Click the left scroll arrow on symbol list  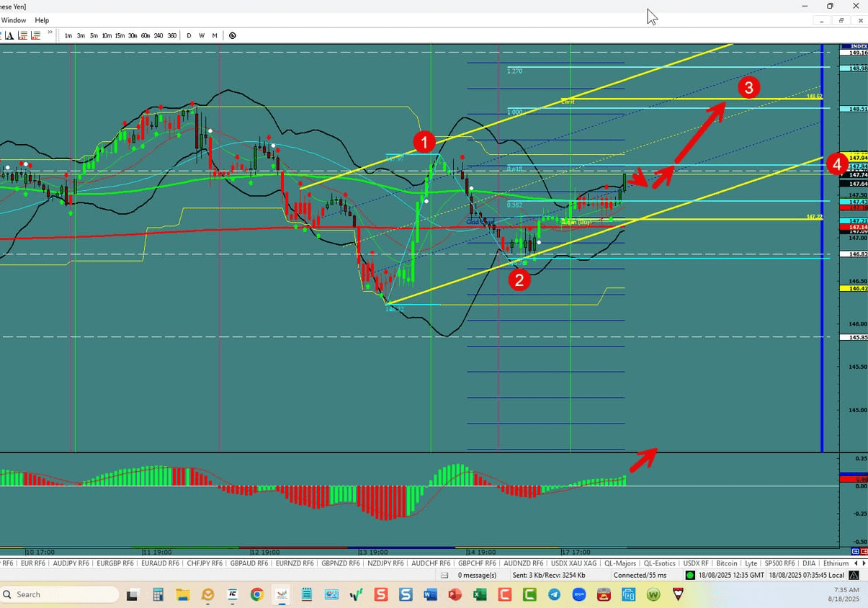click(x=855, y=563)
